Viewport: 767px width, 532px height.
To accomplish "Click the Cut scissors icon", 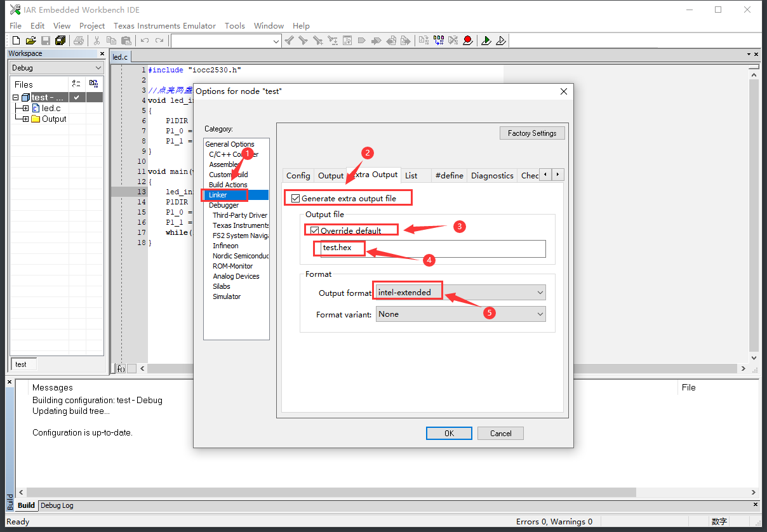I will click(x=97, y=41).
